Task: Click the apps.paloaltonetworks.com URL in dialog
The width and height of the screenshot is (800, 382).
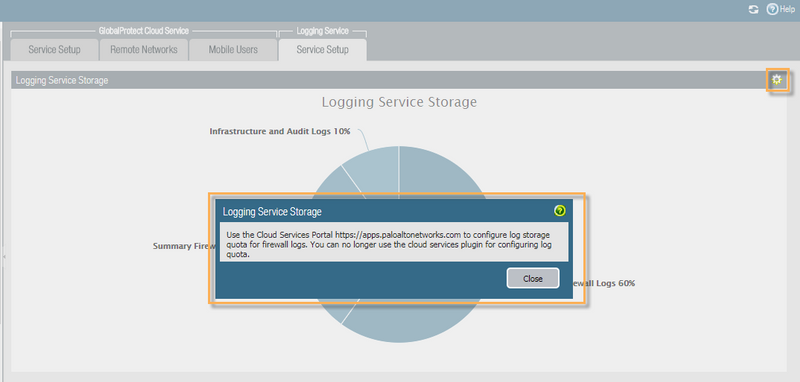Action: pos(398,235)
